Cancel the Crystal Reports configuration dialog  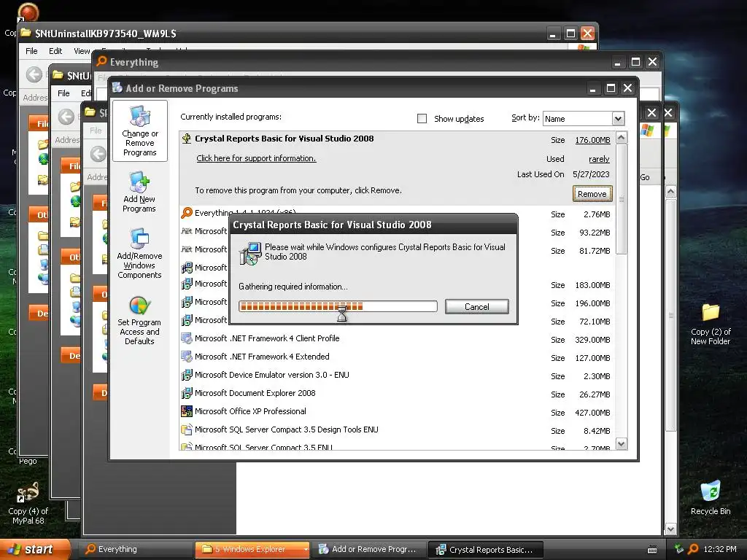[476, 307]
